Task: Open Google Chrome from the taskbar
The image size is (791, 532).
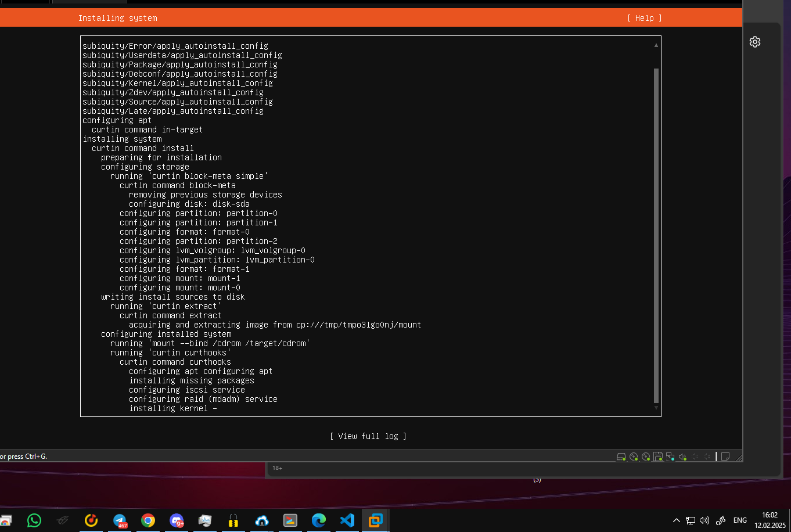Action: (148, 520)
